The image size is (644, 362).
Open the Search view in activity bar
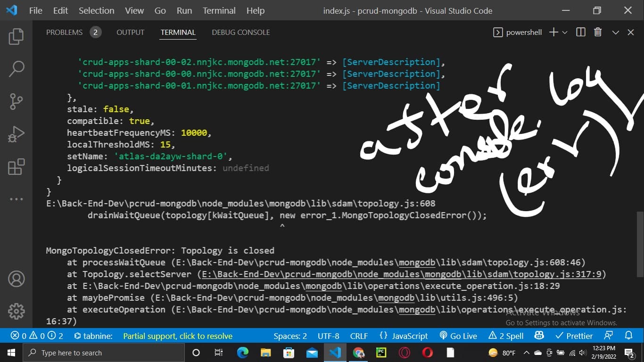coord(16,69)
